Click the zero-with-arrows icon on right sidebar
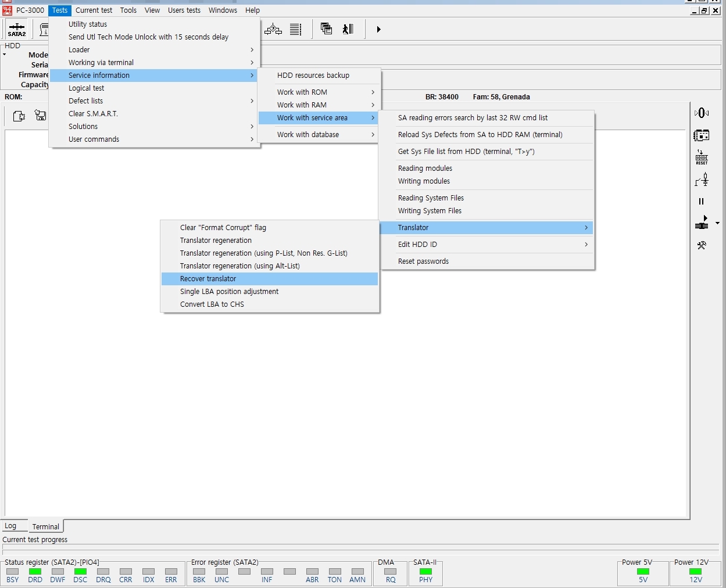726x588 pixels. [702, 113]
